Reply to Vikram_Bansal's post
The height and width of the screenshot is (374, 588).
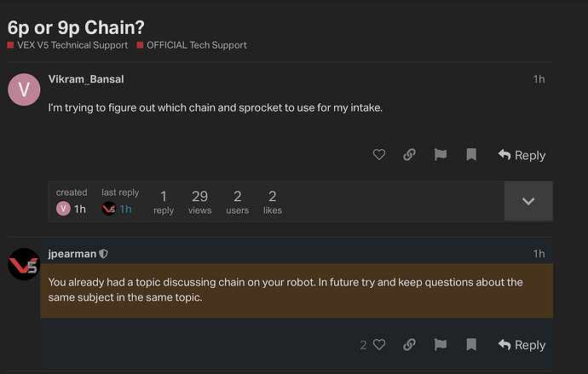click(x=522, y=155)
